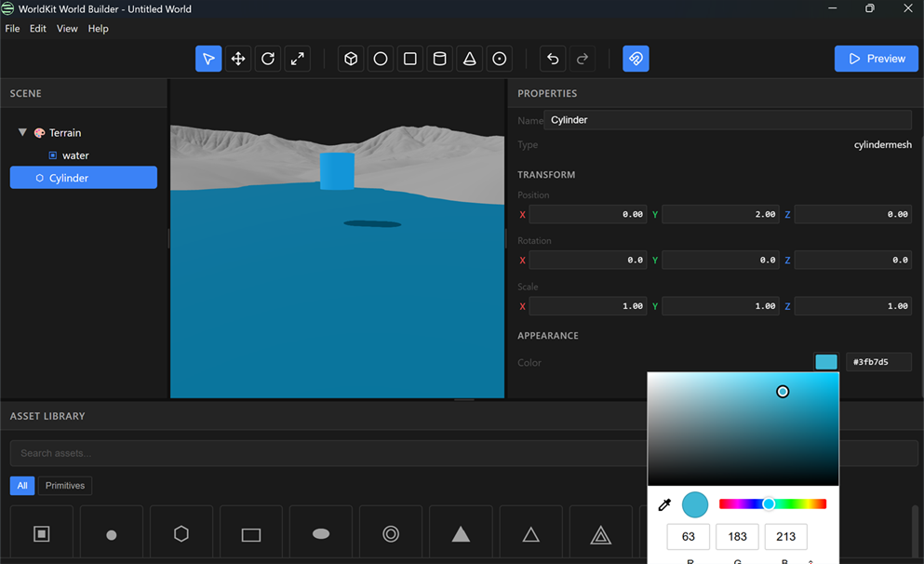Image resolution: width=924 pixels, height=564 pixels.
Task: Toggle RGB color format switcher arrows
Action: 811,561
